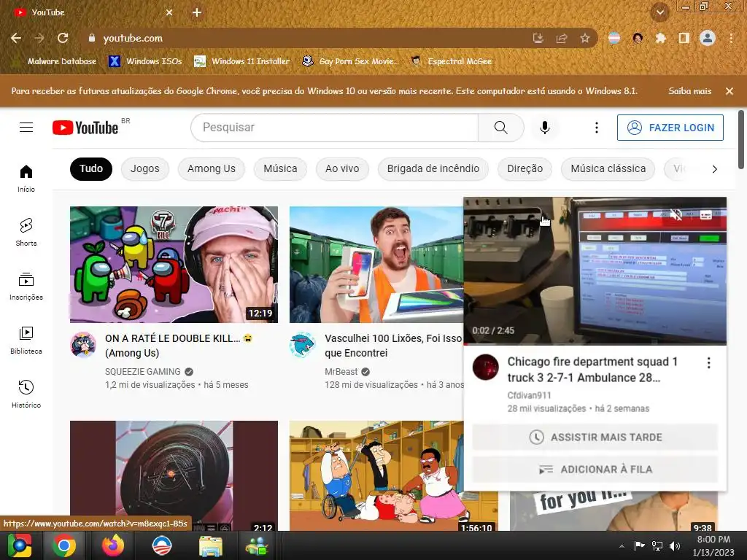Screen dimensions: 747x560
Task: Open the Chrome extensions puzzle icon
Action: click(661, 38)
